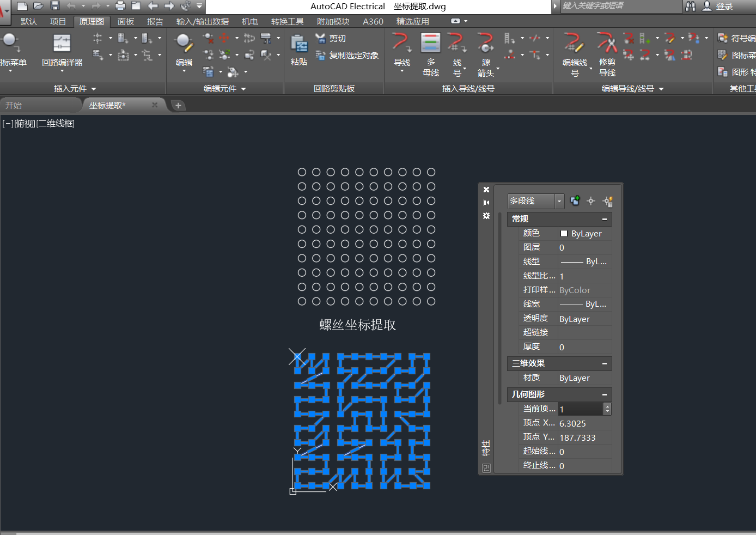The width and height of the screenshot is (756, 535).
Task: Click the 回路编译器 circuit builder icon
Action: pyautogui.click(x=62, y=44)
